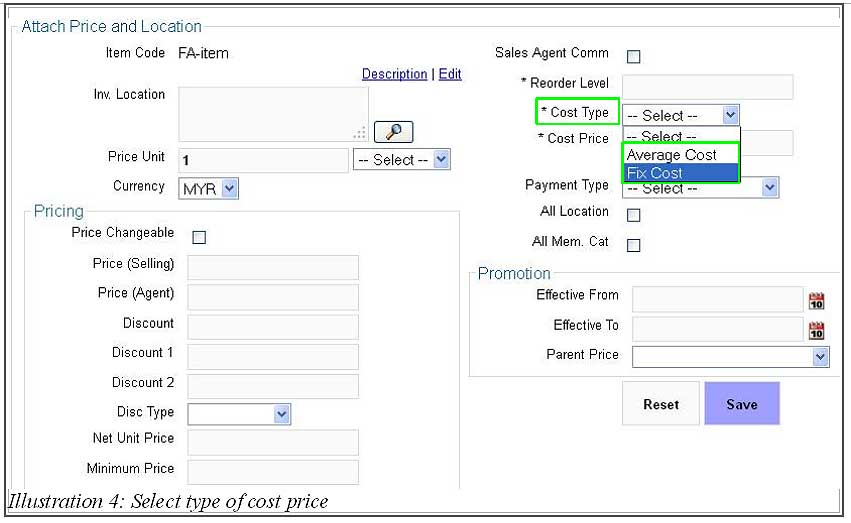Focus the Reorder Level input field
Image resolution: width=851 pixels, height=523 pixels.
point(707,87)
